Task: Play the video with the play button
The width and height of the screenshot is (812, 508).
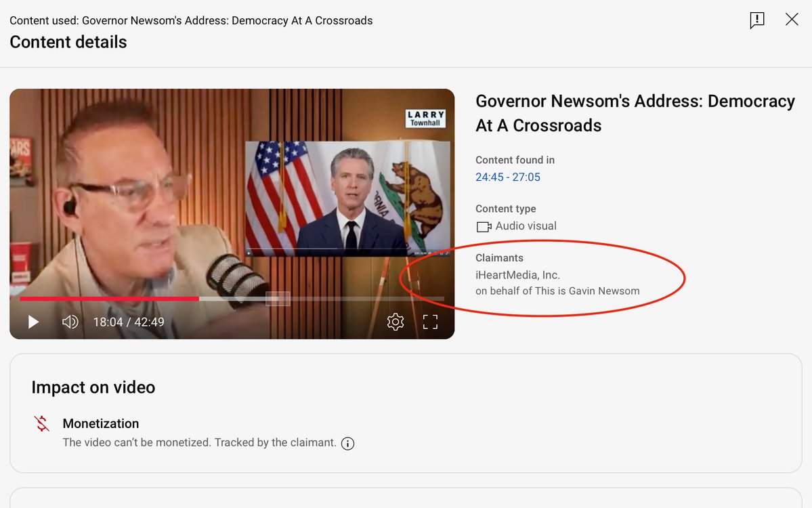Action: click(x=33, y=322)
